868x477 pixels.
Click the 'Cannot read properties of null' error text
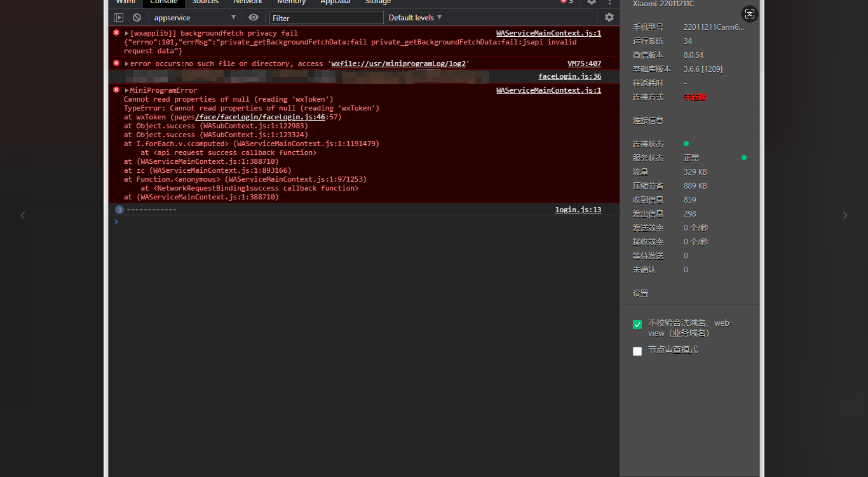coord(229,99)
